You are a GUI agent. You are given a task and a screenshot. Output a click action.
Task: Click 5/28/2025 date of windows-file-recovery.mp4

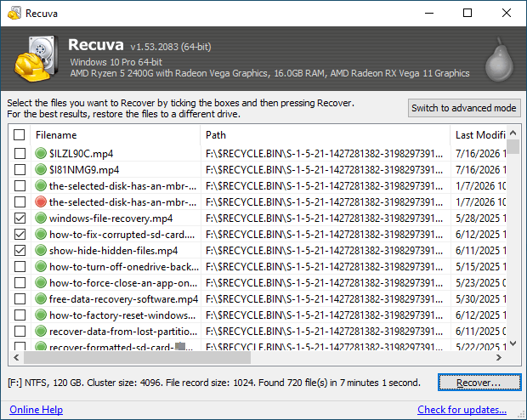[480, 219]
